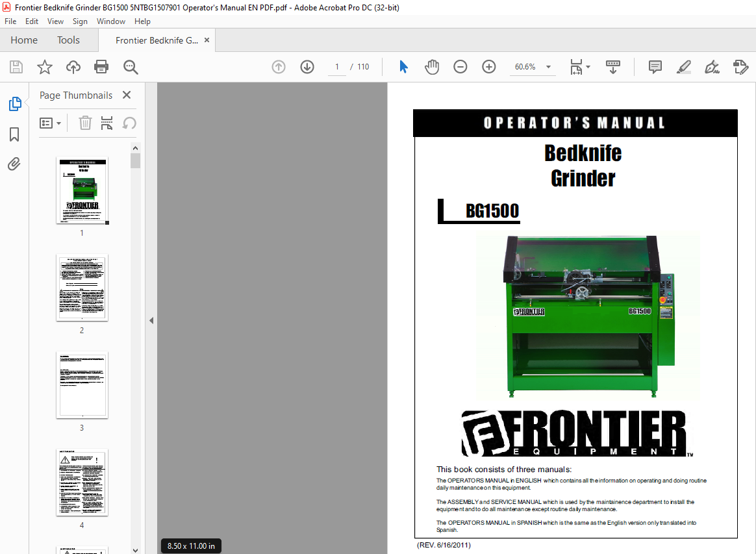Close the Frontier Bedknife document tab
756x554 pixels.
(x=207, y=40)
